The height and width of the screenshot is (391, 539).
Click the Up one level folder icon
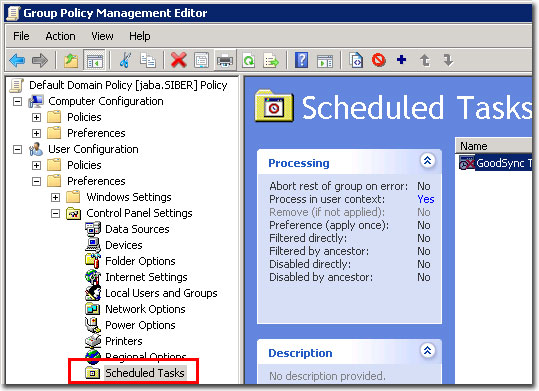pyautogui.click(x=71, y=61)
